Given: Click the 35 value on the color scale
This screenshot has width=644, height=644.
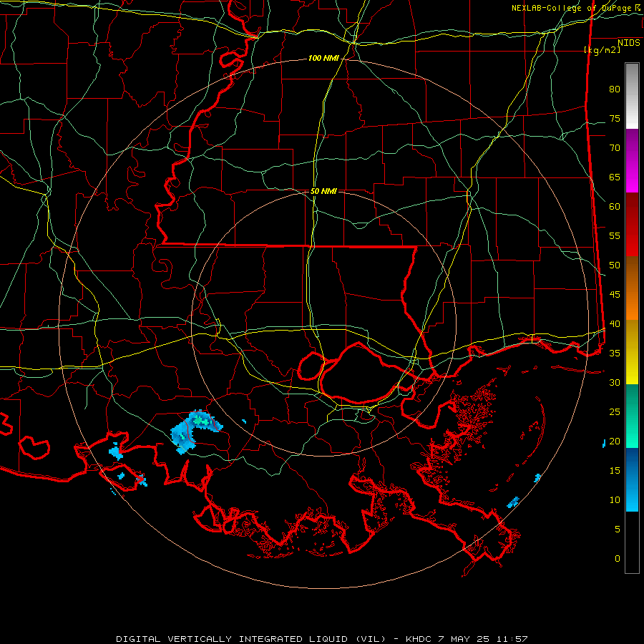Looking at the screenshot, I should click(x=615, y=353).
